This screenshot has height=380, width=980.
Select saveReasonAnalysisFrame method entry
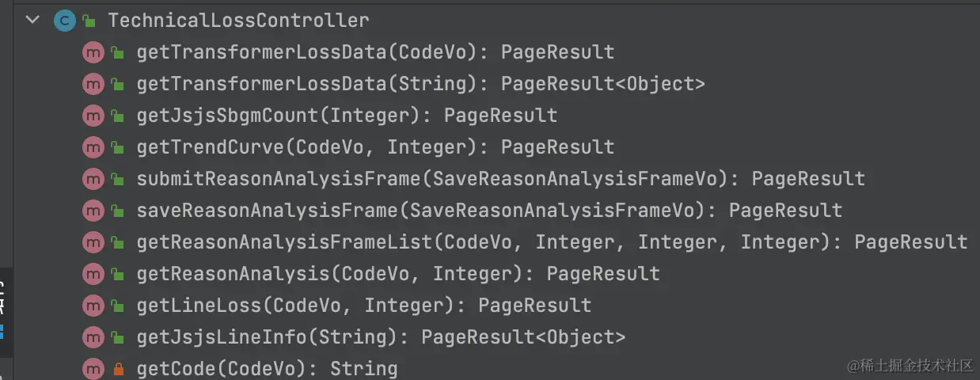point(489,211)
